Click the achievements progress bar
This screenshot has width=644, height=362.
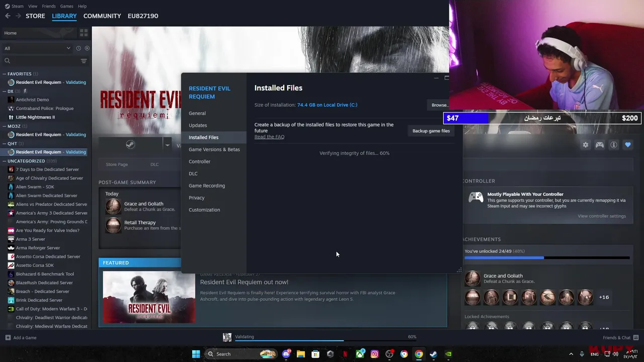(x=547, y=257)
